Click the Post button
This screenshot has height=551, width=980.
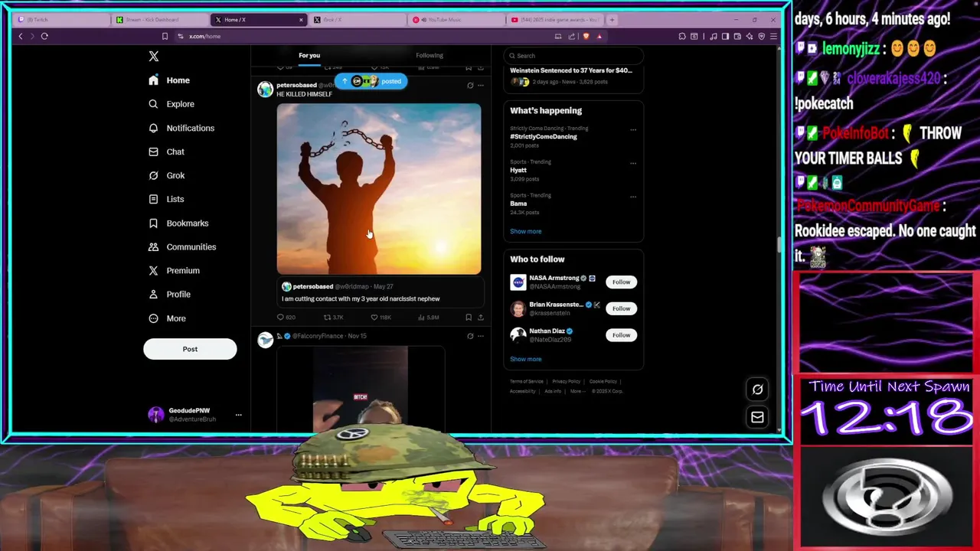click(x=190, y=349)
